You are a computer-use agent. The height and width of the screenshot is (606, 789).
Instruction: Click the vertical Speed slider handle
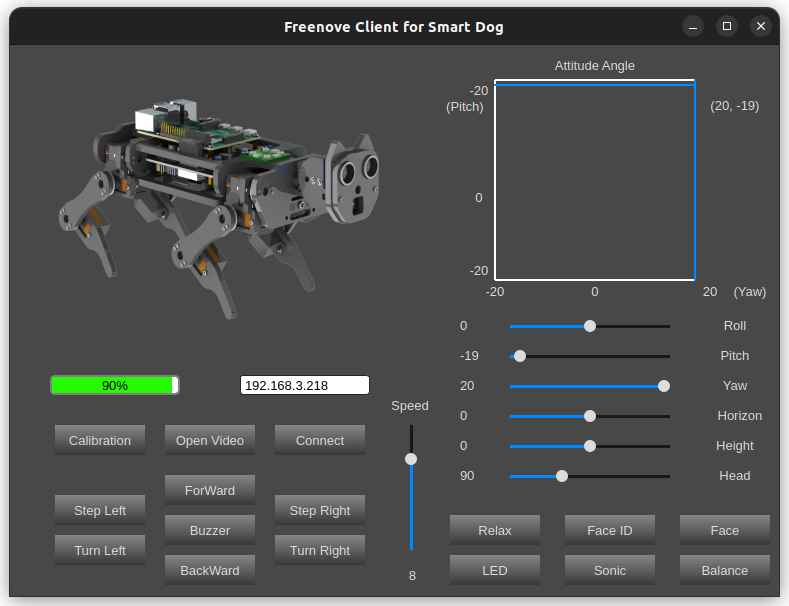pos(411,459)
